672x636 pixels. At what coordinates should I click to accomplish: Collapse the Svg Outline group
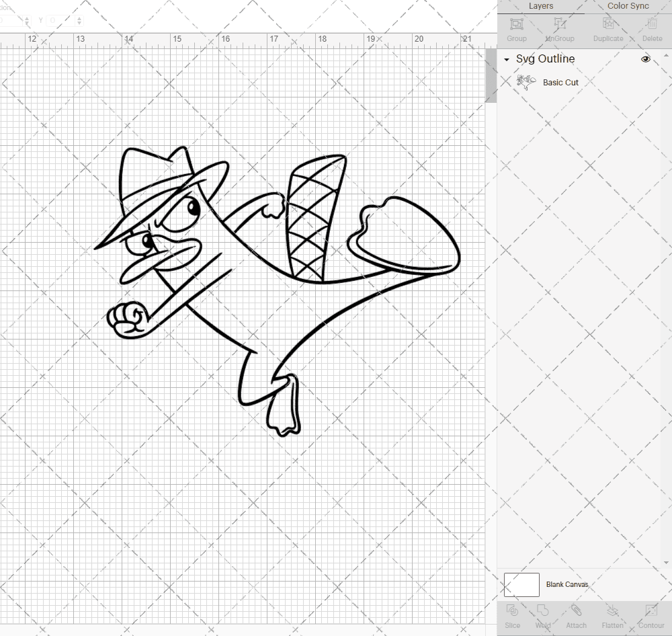coord(506,60)
